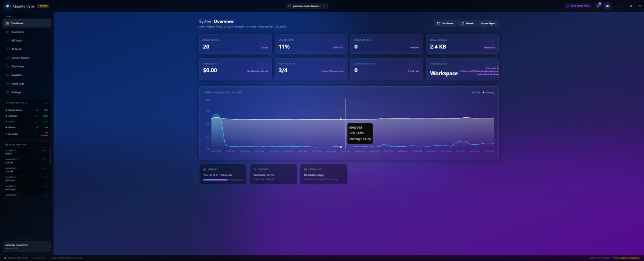Click the OpenAI provider row

pyautogui.click(x=27, y=121)
